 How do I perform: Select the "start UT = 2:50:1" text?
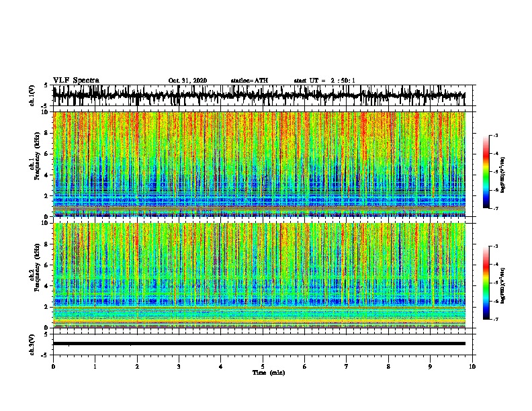[324, 81]
